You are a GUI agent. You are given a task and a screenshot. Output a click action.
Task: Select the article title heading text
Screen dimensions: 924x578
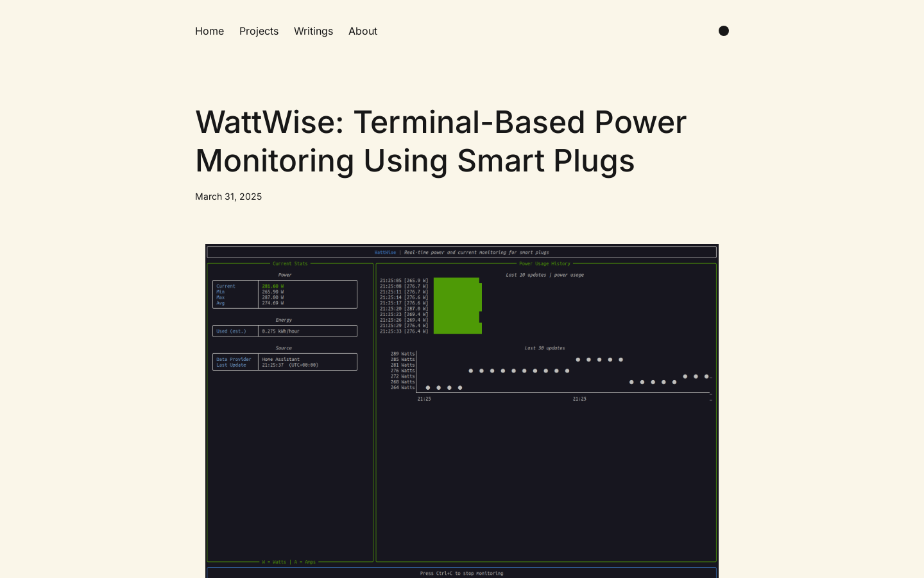[441, 141]
